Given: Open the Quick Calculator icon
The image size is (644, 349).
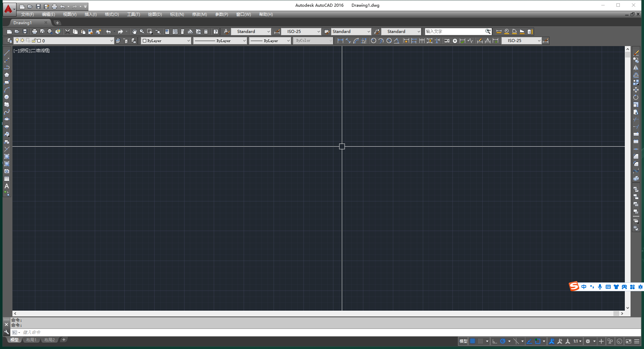Looking at the screenshot, I should point(206,32).
